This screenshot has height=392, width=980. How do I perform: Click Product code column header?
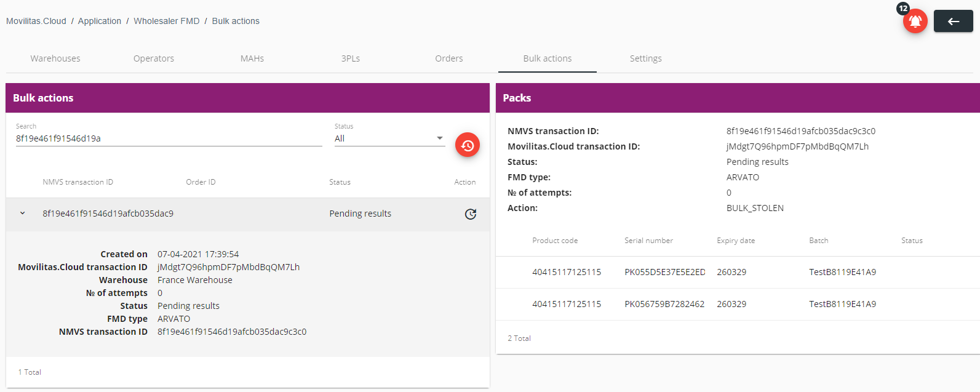coord(555,241)
